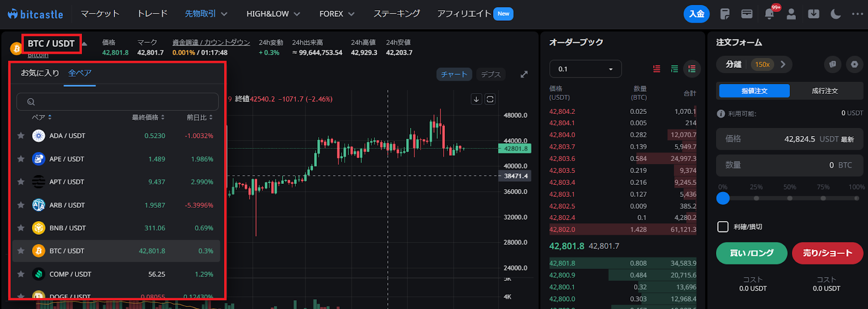Click the COMP coin icon

tap(39, 274)
